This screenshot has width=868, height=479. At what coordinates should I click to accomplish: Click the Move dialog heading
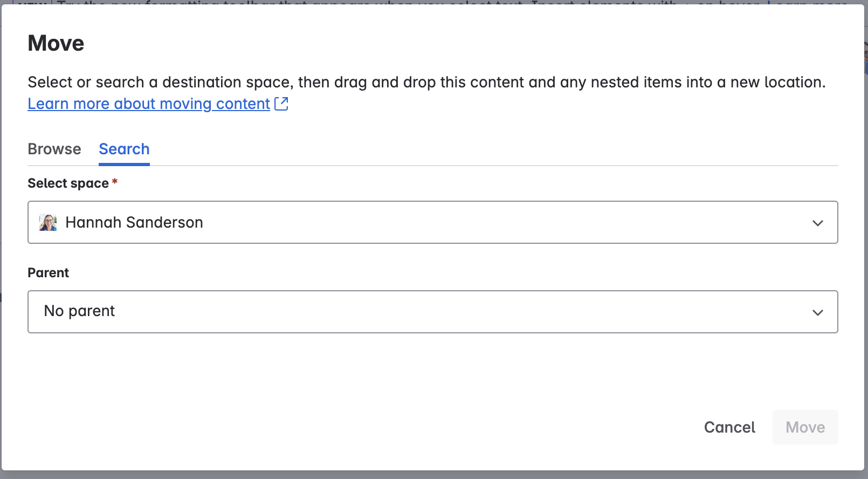56,43
